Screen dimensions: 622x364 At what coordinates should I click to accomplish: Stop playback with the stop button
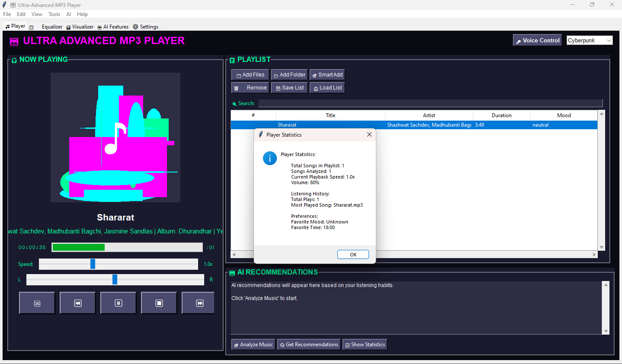(159, 303)
